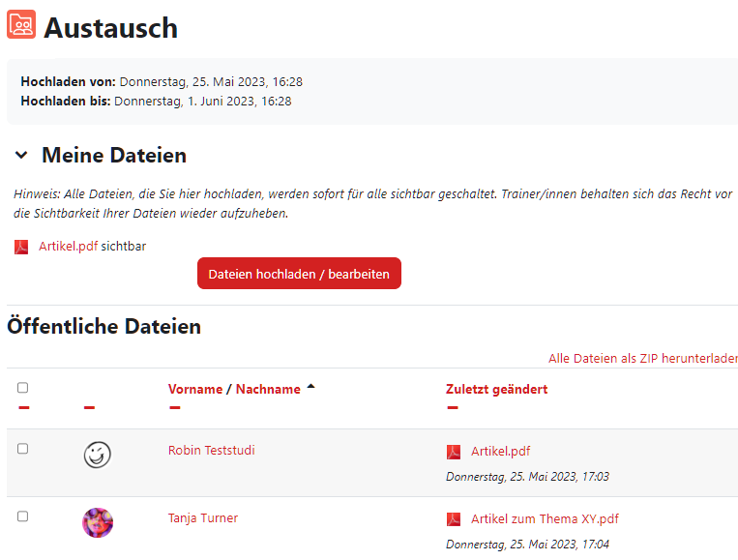
Task: Click PDF icon next to Artikel zum Thema XY.pdf
Action: click(454, 519)
